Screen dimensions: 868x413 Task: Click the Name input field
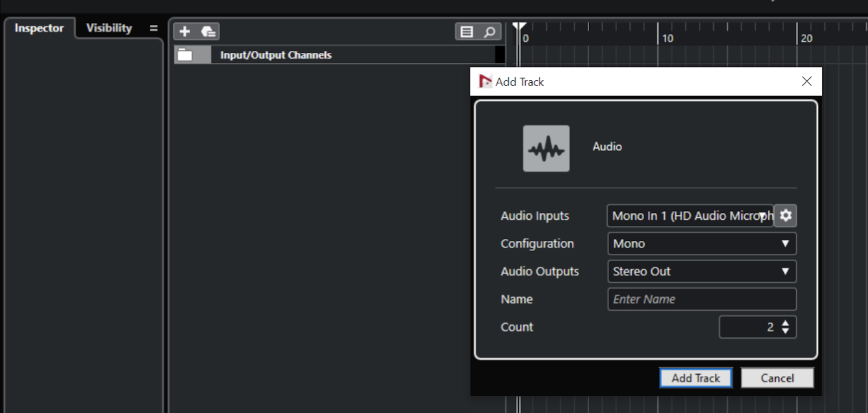(x=702, y=299)
